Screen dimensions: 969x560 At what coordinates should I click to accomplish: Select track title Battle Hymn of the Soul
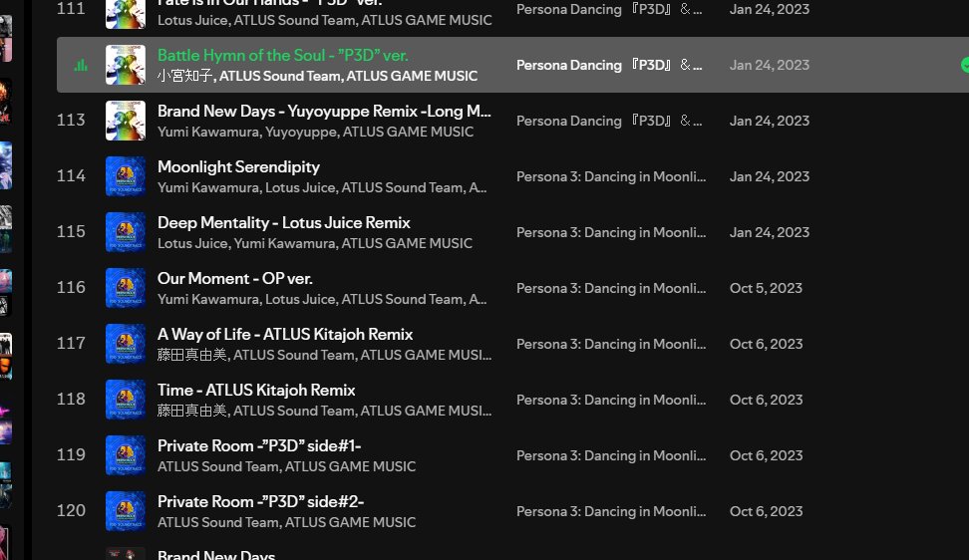282,55
